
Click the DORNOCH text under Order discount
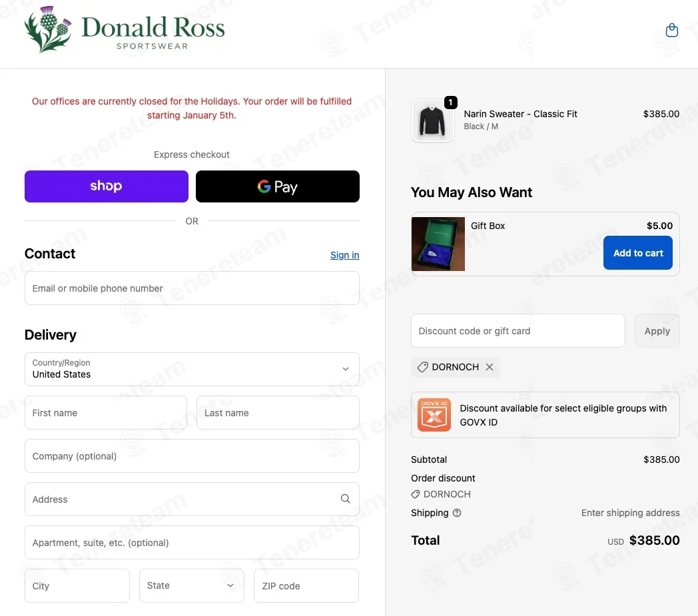tap(447, 494)
